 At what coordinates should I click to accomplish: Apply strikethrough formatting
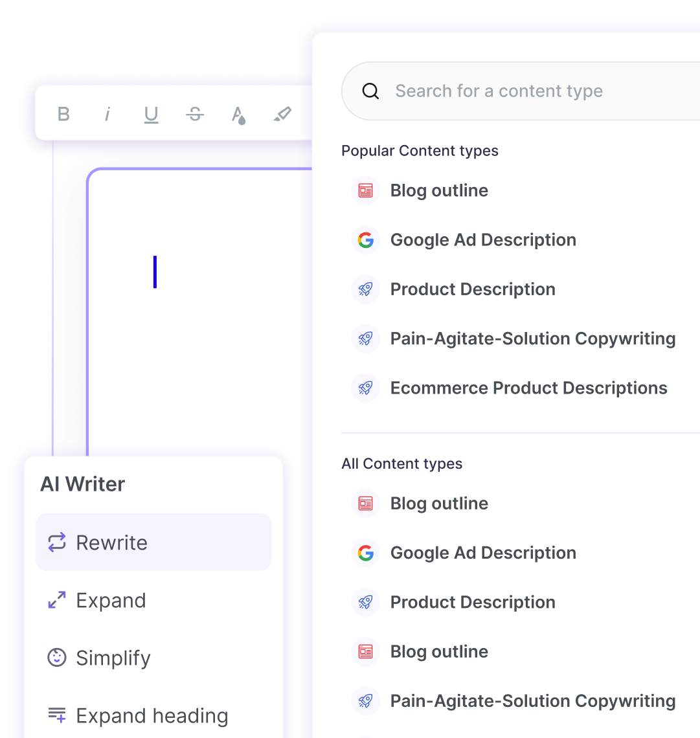(195, 115)
